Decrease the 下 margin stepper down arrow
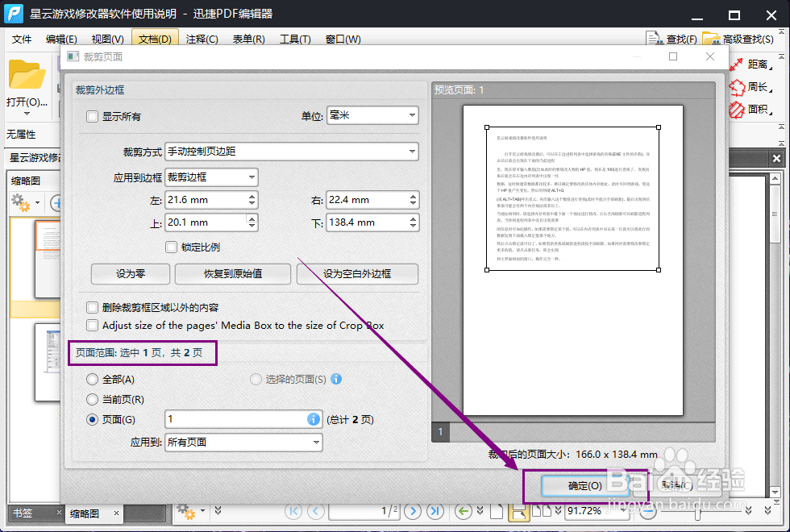790x532 pixels. coord(413,227)
